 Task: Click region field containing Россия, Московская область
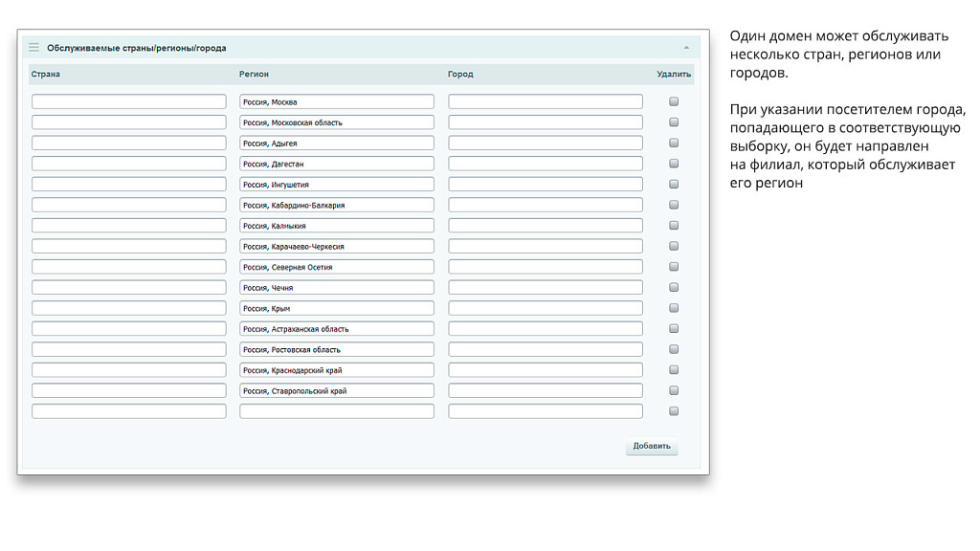(337, 122)
